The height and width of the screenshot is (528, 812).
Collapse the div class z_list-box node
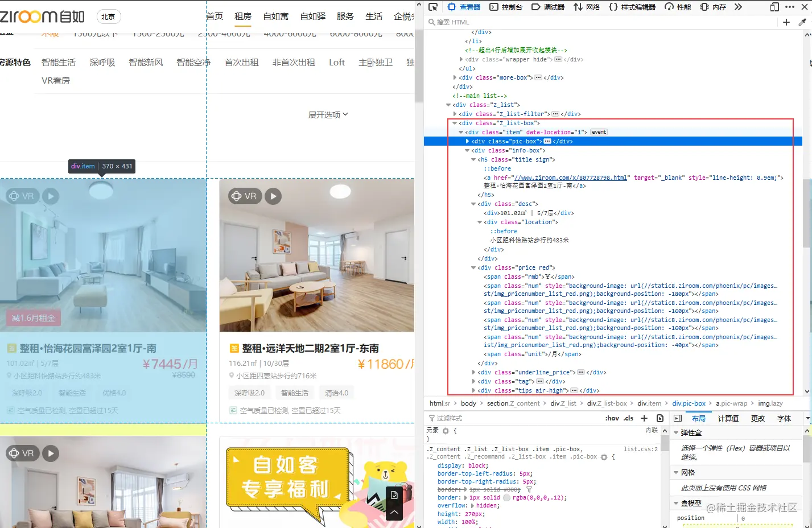(x=455, y=123)
